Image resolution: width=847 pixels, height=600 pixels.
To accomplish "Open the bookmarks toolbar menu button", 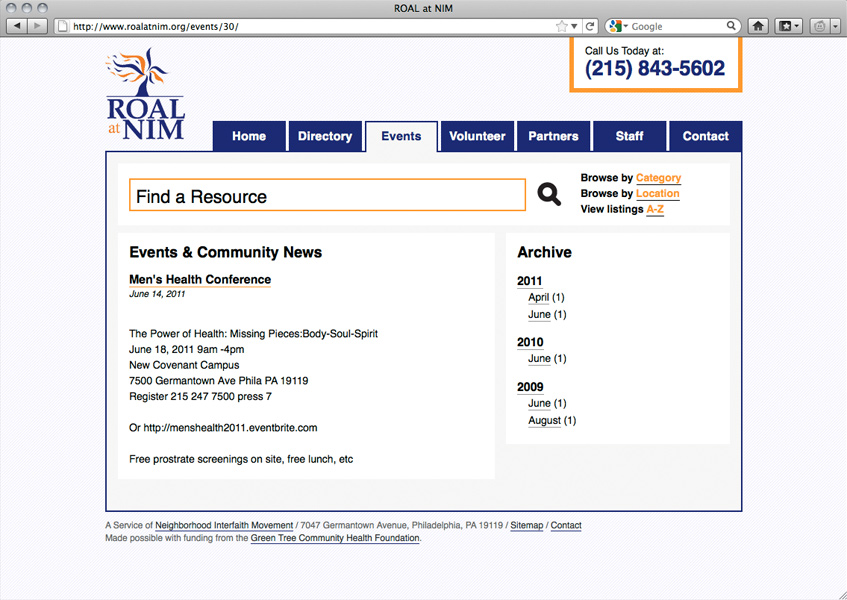I will (x=789, y=26).
